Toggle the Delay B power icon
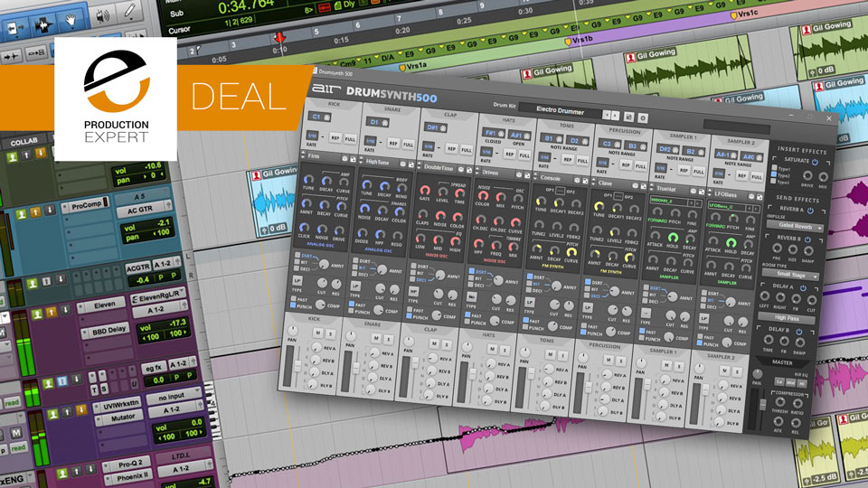Viewport: 868px width, 488px height. click(x=798, y=331)
